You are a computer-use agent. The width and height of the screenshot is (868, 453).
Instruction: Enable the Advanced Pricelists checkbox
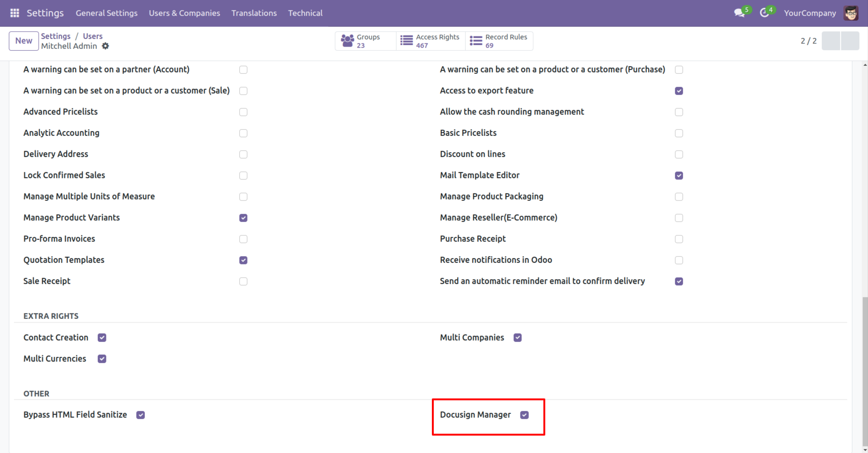pyautogui.click(x=243, y=112)
